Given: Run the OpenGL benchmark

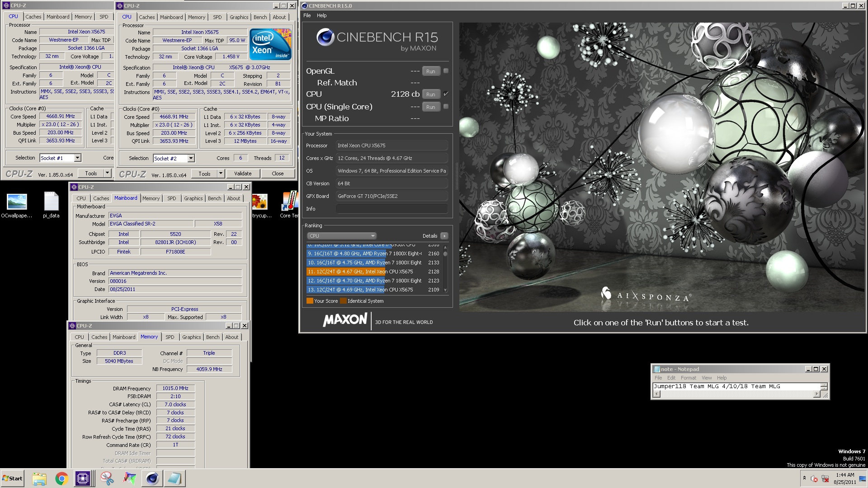Looking at the screenshot, I should (x=431, y=71).
